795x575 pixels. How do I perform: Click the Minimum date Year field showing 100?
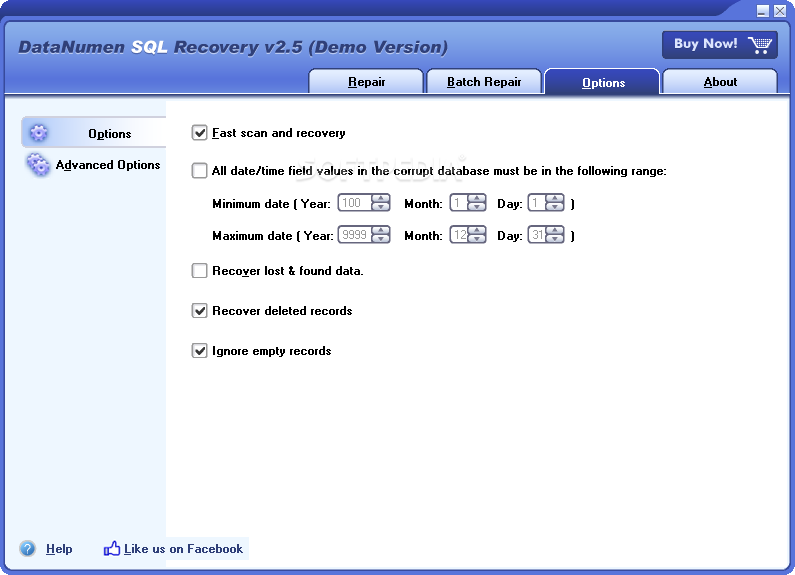point(355,203)
